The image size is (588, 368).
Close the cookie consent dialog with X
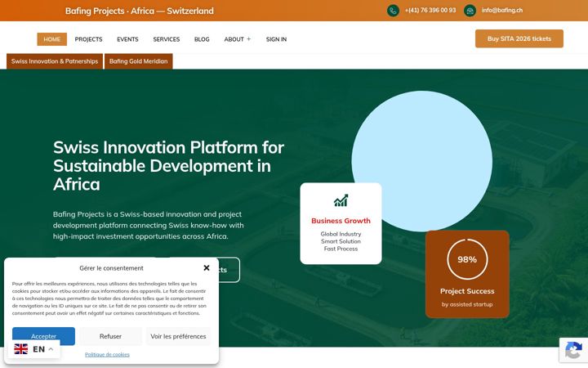(207, 267)
